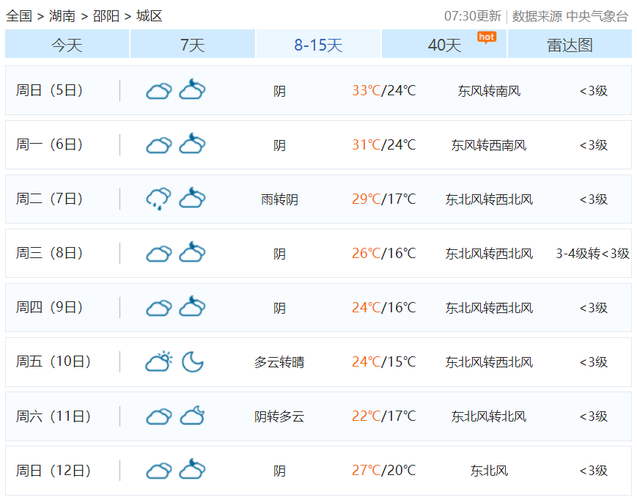Screen dimensions: 637x500
Task: Select the 8-15天 forecast tab
Action: pyautogui.click(x=318, y=44)
